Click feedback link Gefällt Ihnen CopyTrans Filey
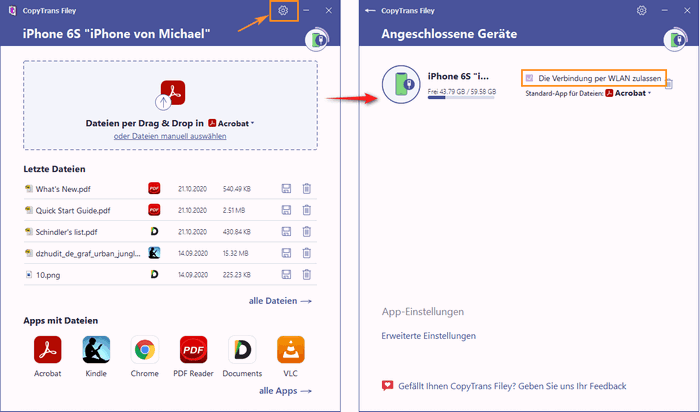Screen dimensions: 700x412 pyautogui.click(x=512, y=386)
